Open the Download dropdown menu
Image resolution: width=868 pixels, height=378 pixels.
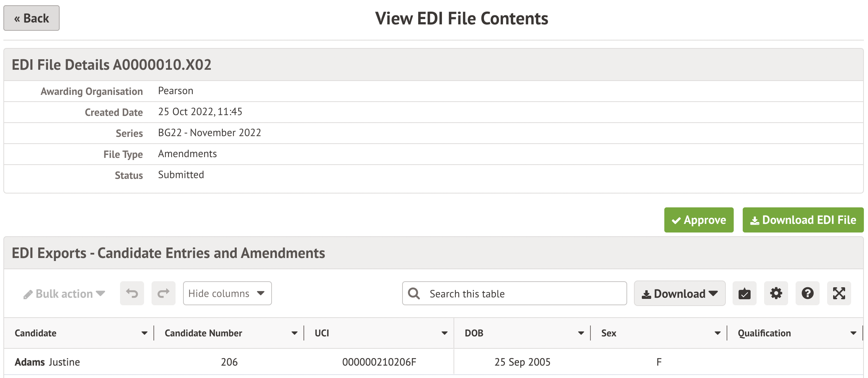click(x=680, y=293)
